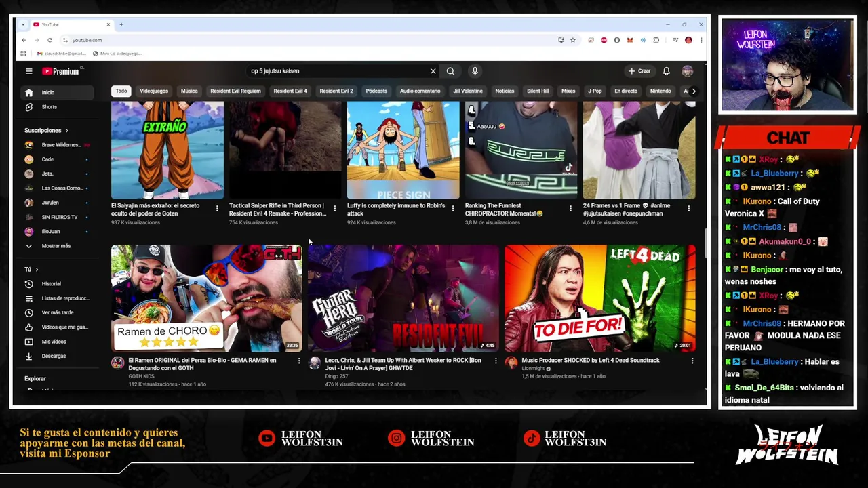This screenshot has width=868, height=488.
Task: Open options for El Saiyajin más extraño
Action: tap(217, 209)
